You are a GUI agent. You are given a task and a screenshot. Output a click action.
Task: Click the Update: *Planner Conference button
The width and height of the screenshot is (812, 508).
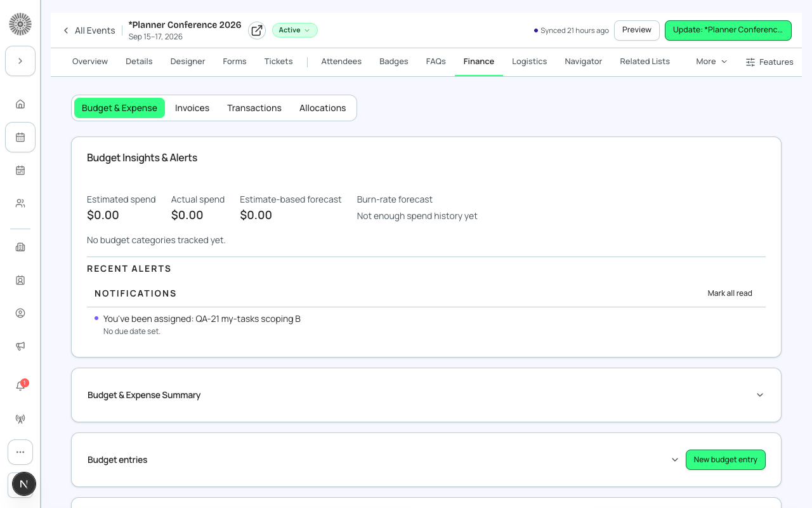tap(728, 30)
